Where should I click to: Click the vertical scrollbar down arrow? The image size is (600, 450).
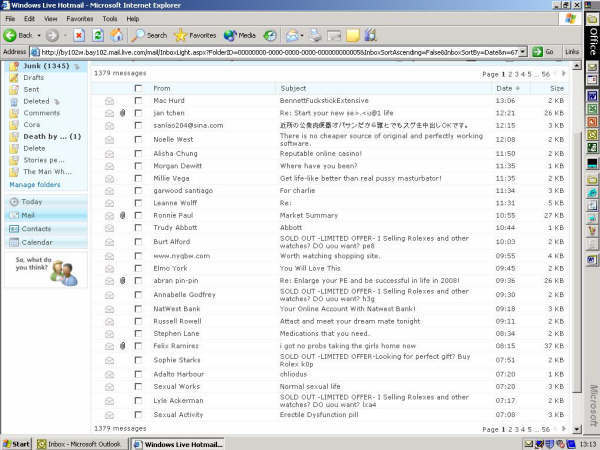577,429
